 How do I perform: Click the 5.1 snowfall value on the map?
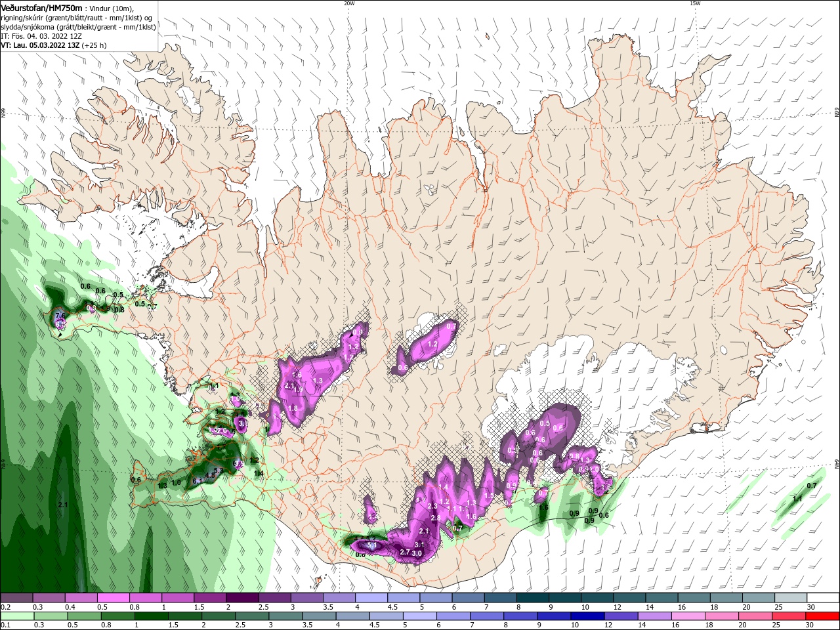point(371,545)
